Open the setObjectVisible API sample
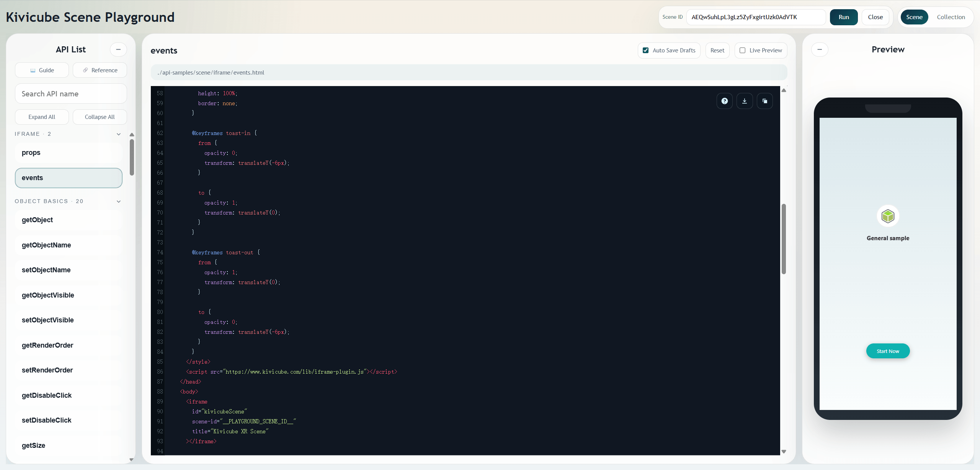Screen dimensions: 980x470 [69, 320]
